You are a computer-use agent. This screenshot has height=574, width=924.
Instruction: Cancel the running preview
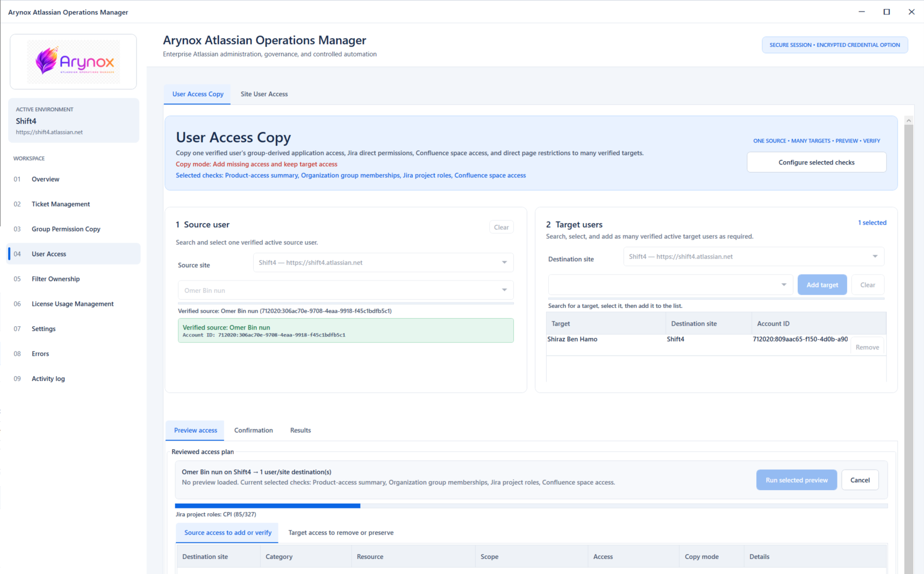[x=859, y=480]
